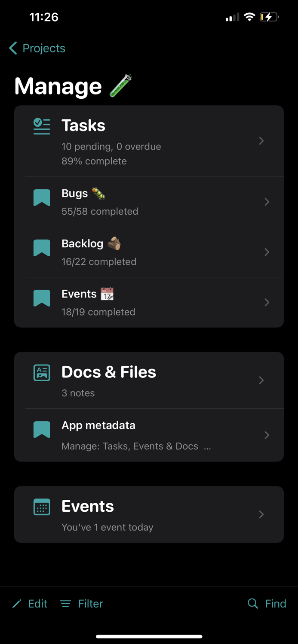Image resolution: width=298 pixels, height=644 pixels.
Task: Click the Events calendar icon
Action: [x=41, y=507]
